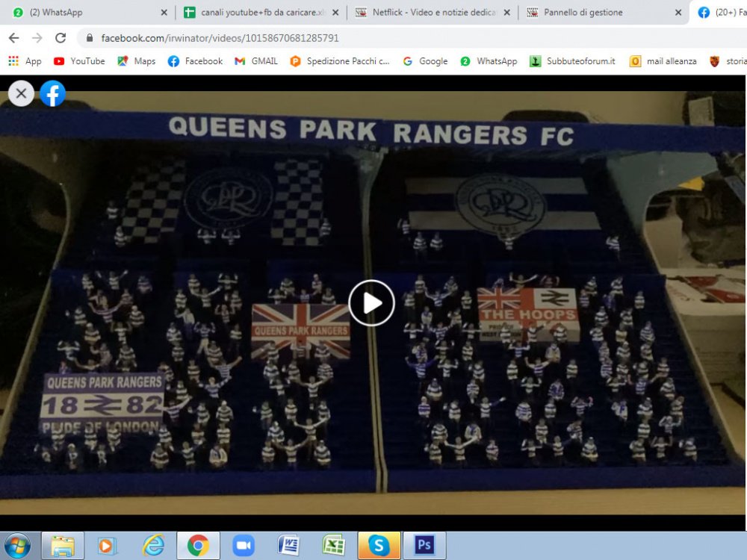The width and height of the screenshot is (747, 560).
Task: Open the Google bookmark
Action: coord(425,61)
